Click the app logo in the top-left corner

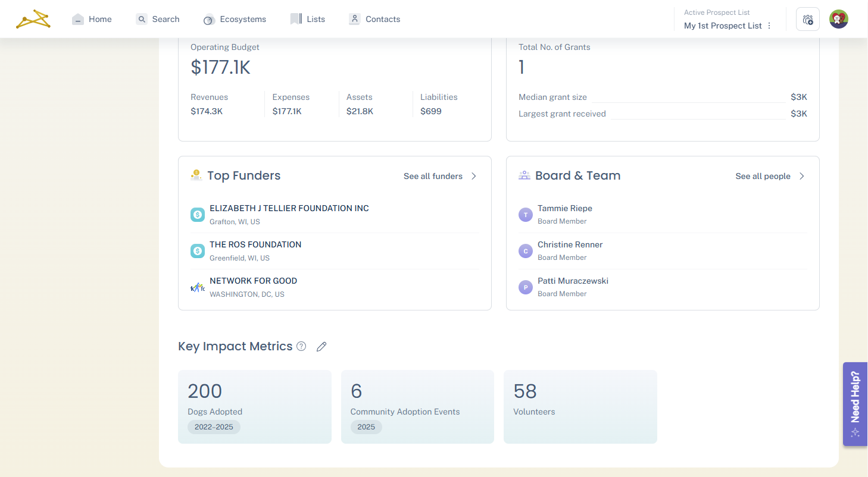click(33, 19)
